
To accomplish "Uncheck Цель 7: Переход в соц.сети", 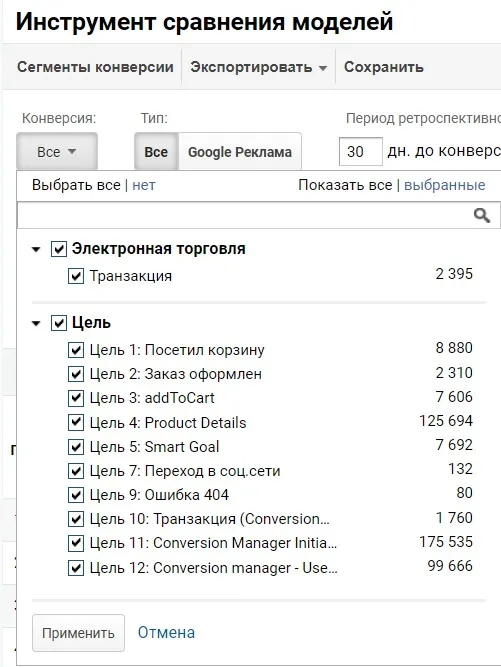I will (76, 471).
